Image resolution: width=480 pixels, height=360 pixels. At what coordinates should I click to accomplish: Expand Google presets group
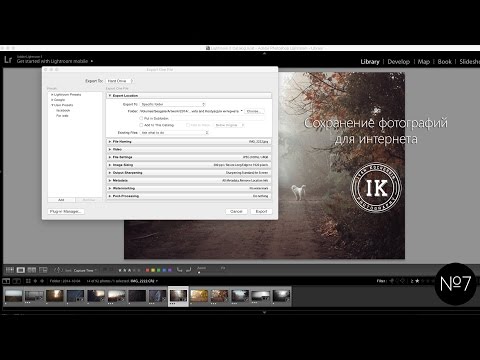pos(52,100)
